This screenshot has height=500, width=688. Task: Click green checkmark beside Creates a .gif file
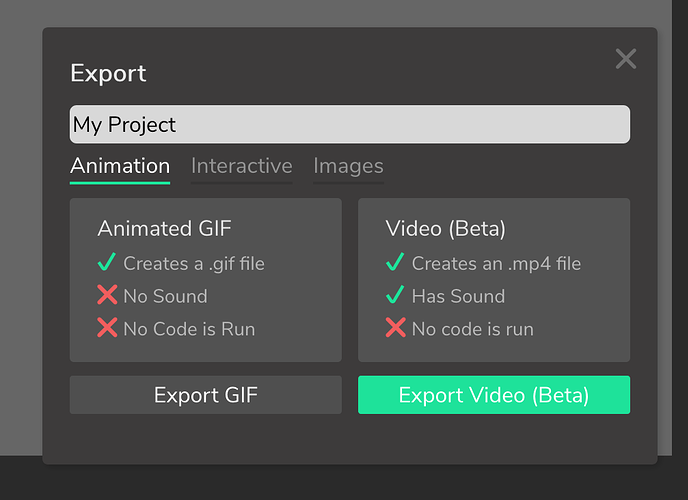click(107, 262)
